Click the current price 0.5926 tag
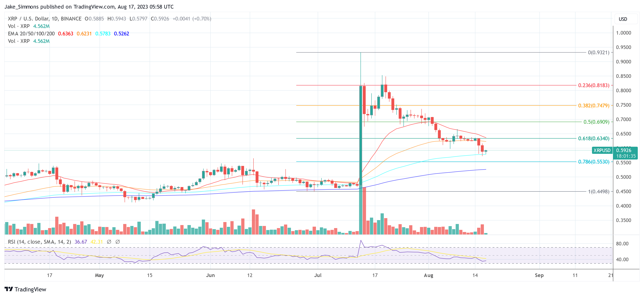Screen dimensions: 644x297 (x=624, y=150)
